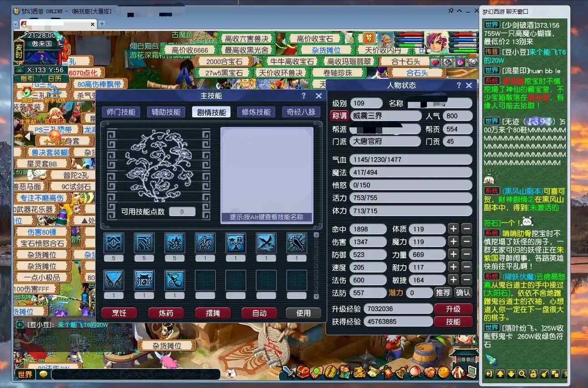Click the robe clothing icon in bottom toolbar
Screen dimensions: 588x388
[457, 372]
